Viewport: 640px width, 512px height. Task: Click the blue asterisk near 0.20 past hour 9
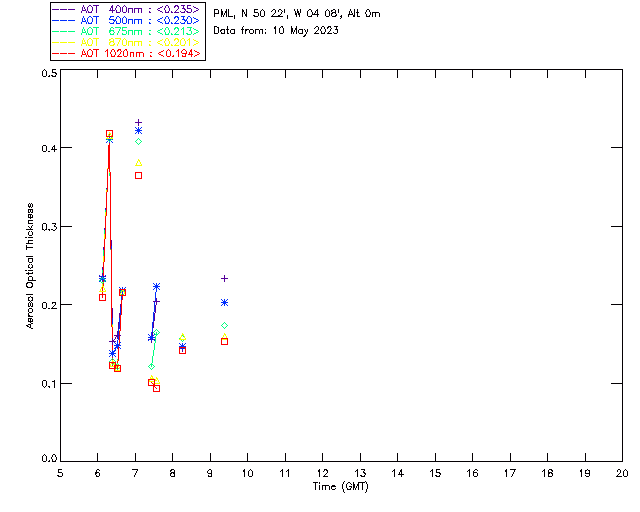[224, 303]
